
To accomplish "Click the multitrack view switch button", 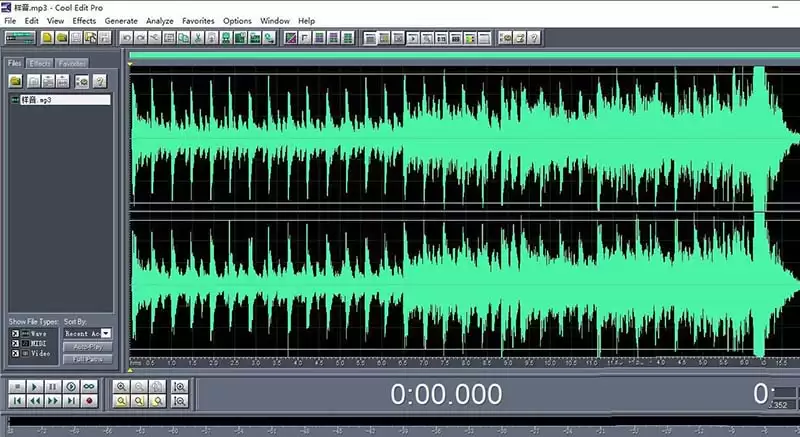I will click(19, 38).
